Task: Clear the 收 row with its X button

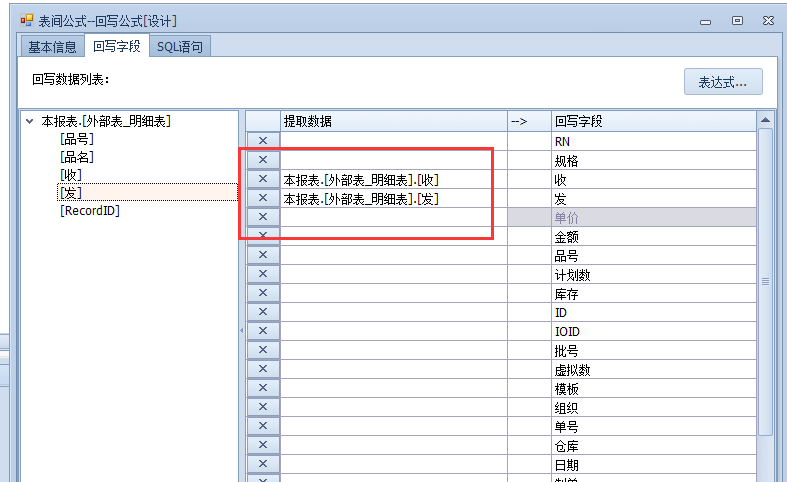Action: tap(263, 179)
